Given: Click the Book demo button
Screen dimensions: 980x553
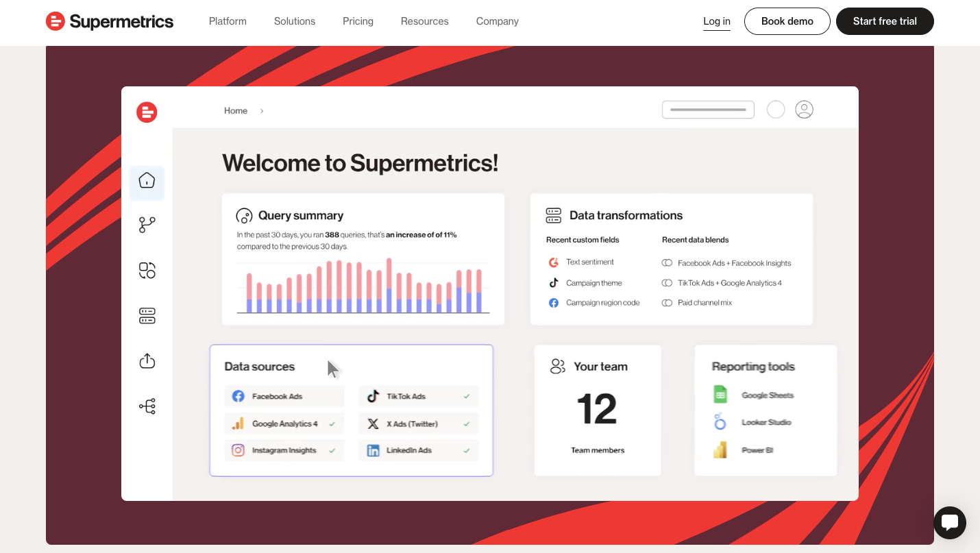Looking at the screenshot, I should (x=787, y=21).
